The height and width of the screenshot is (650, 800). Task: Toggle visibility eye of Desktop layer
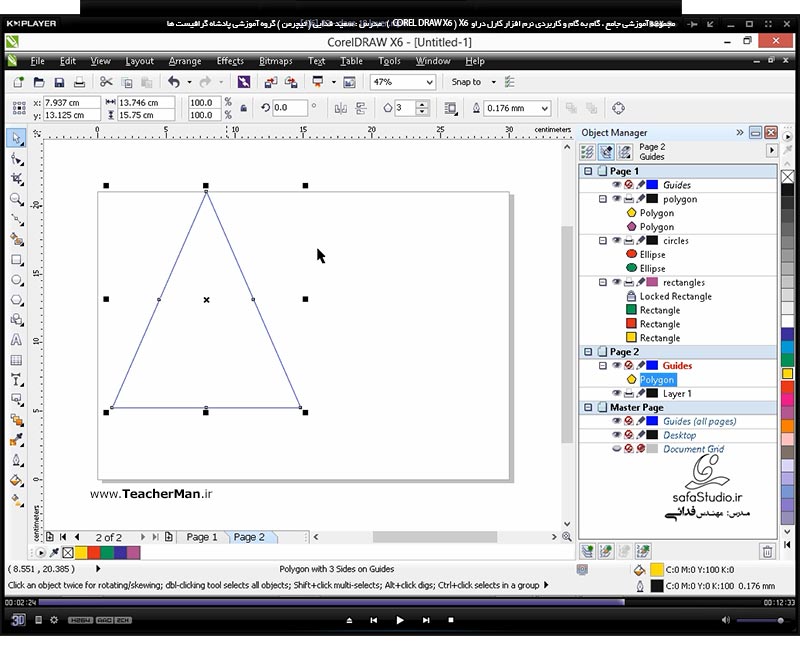tap(617, 435)
